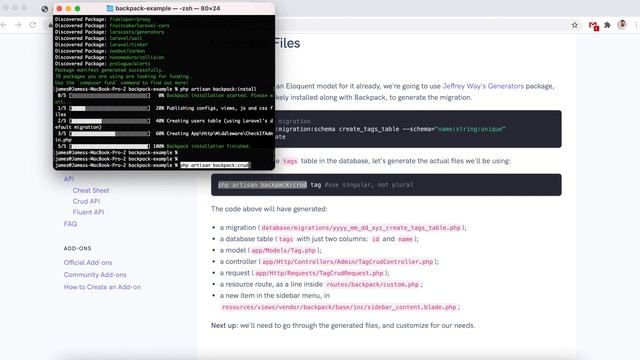Click the TagCrudController.php path
The width and height of the screenshot is (640, 360).
point(347,262)
